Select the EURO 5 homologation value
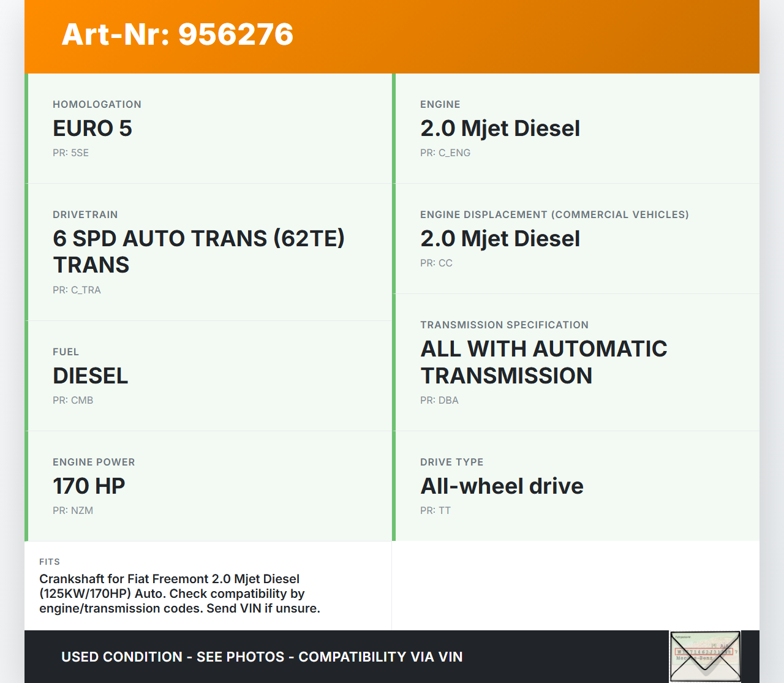 point(92,129)
